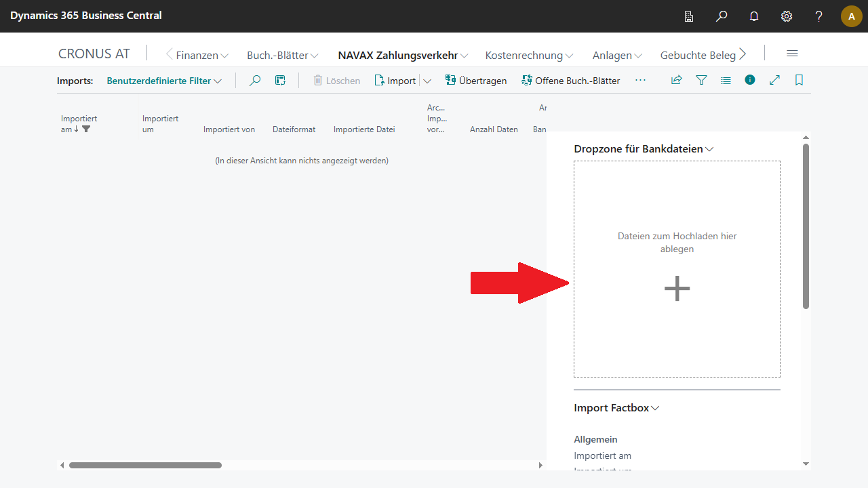The width and height of the screenshot is (868, 488).
Task: Open the user account avatar A
Action: (x=852, y=16)
